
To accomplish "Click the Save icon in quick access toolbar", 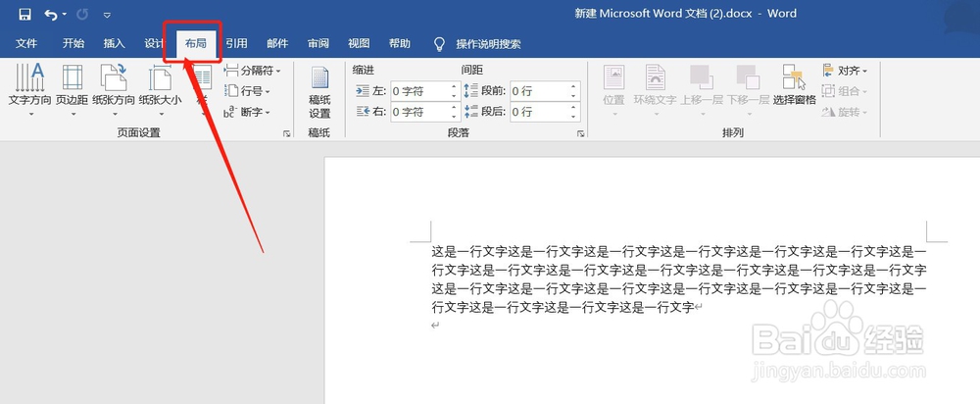I will click(25, 14).
